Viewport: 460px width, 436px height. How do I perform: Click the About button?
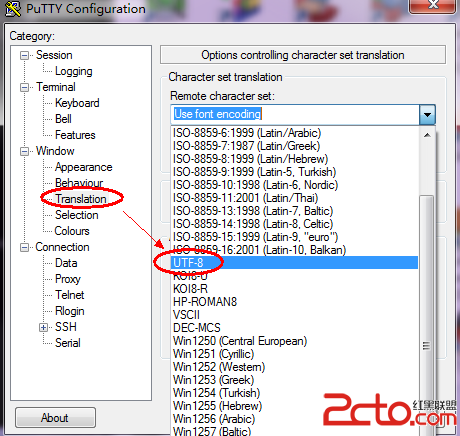55,418
